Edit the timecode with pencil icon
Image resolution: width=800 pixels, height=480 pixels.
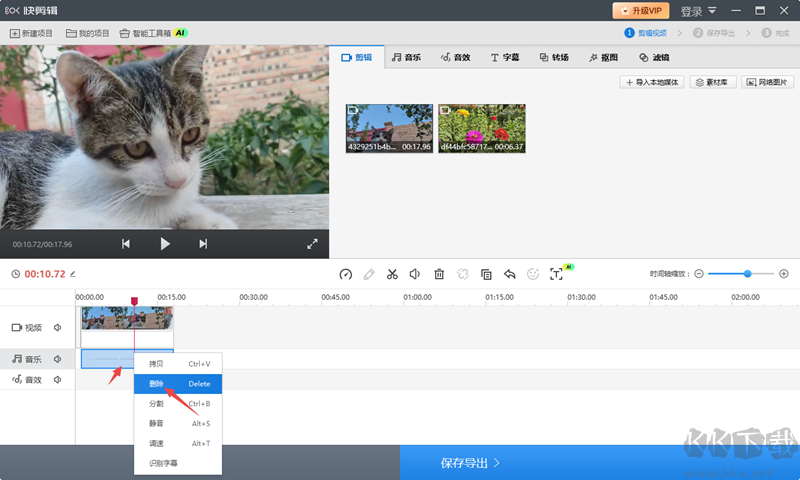pyautogui.click(x=73, y=274)
